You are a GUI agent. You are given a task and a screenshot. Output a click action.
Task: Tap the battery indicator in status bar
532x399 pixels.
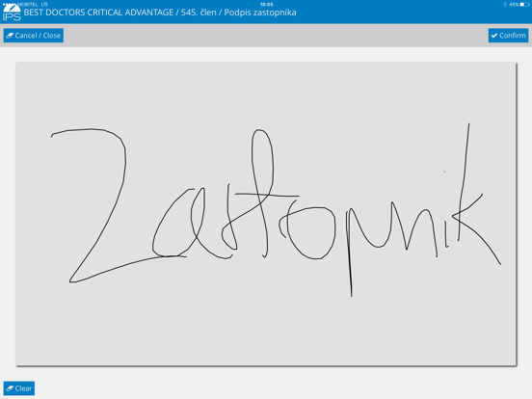coord(524,5)
